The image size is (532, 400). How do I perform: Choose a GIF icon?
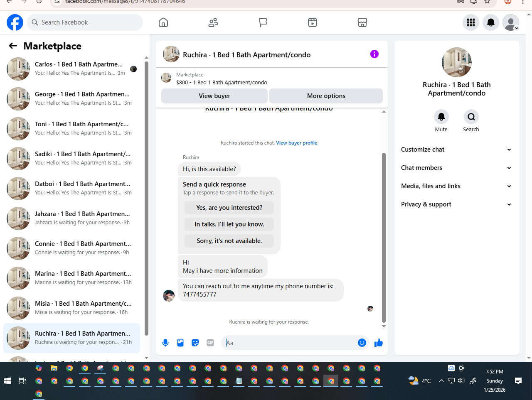(210, 343)
